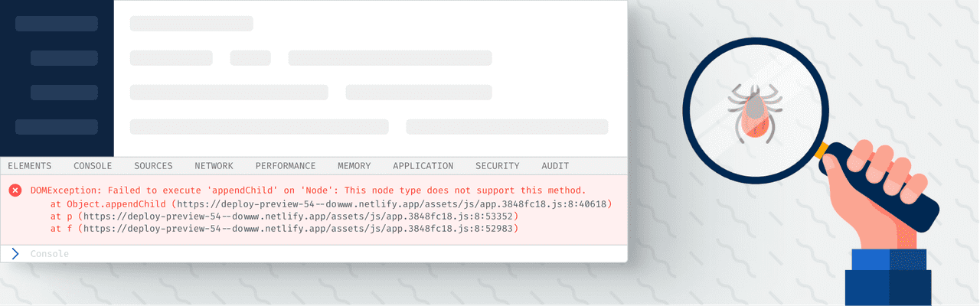Open the Security tab
980x306 pixels.
(497, 166)
